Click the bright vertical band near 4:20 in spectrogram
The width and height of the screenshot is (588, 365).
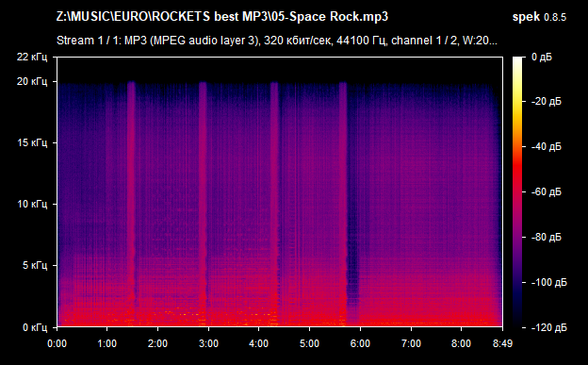[274, 203]
